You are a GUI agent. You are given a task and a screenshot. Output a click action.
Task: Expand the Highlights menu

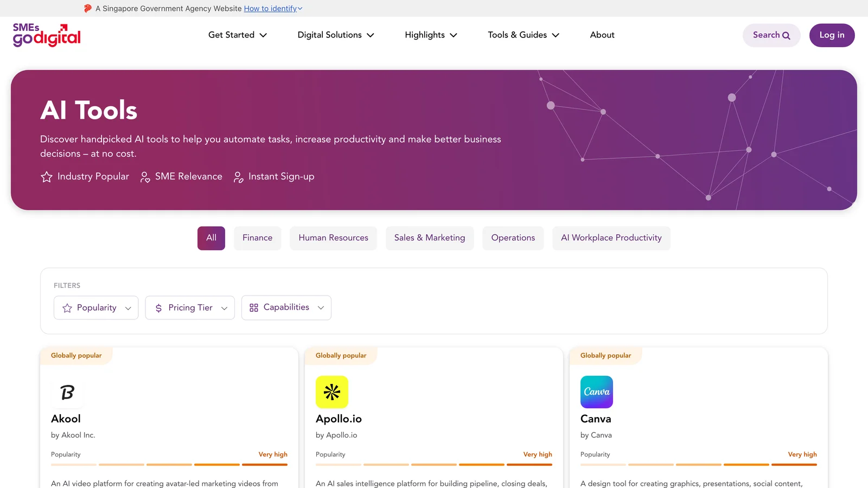(x=431, y=35)
